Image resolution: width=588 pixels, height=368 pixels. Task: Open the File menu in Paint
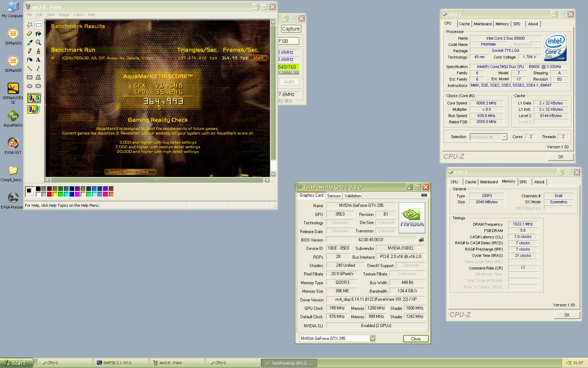click(x=29, y=15)
